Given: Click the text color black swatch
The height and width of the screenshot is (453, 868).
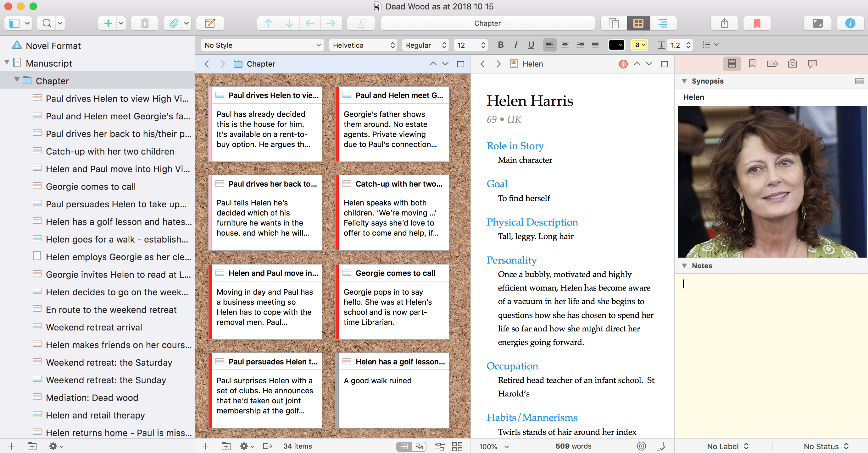Looking at the screenshot, I should click(617, 45).
